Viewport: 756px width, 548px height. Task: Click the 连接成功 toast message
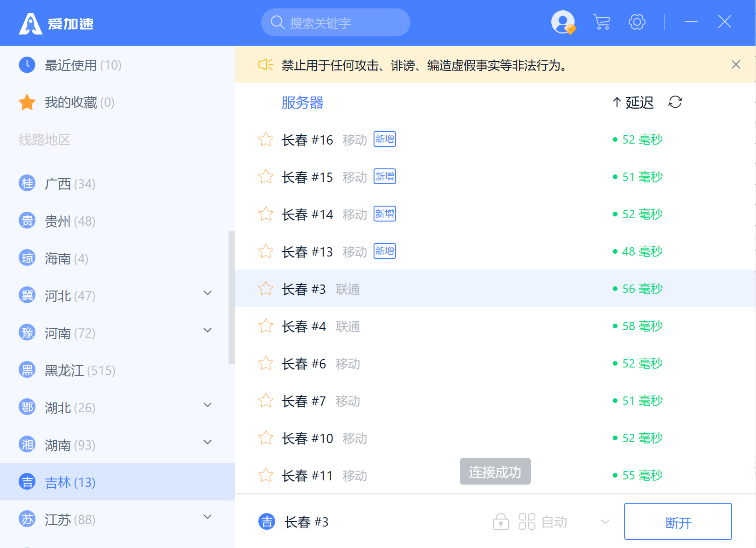tap(495, 472)
